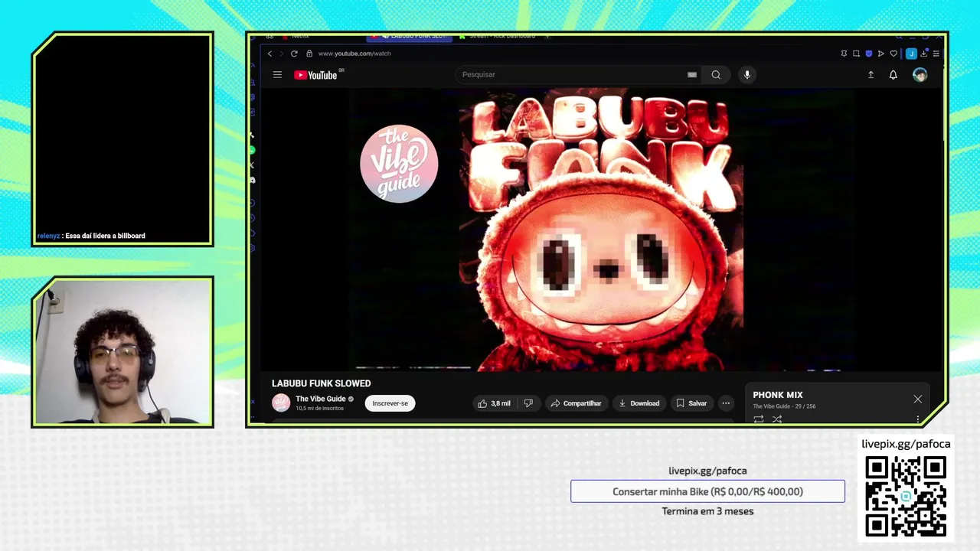The height and width of the screenshot is (551, 980).
Task: Open PHONK MIX playlist options kebab menu
Action: (918, 419)
